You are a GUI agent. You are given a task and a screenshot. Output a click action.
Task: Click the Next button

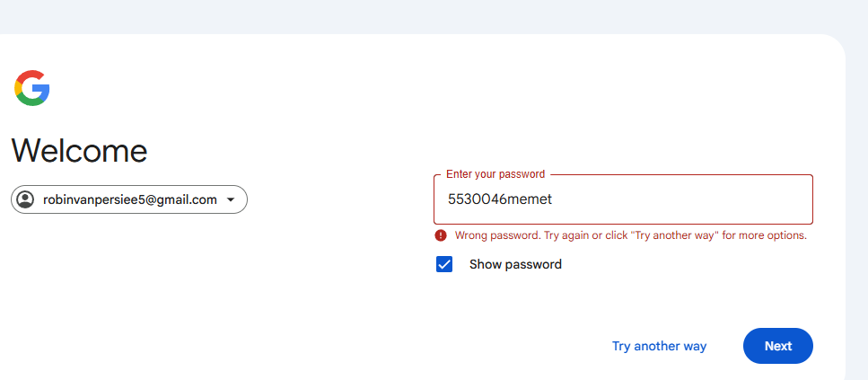[777, 346]
